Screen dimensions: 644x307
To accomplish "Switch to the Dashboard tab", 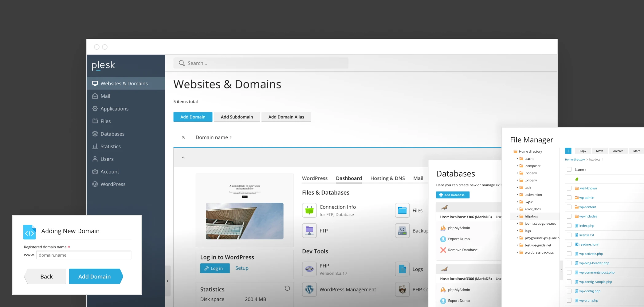I will click(349, 178).
